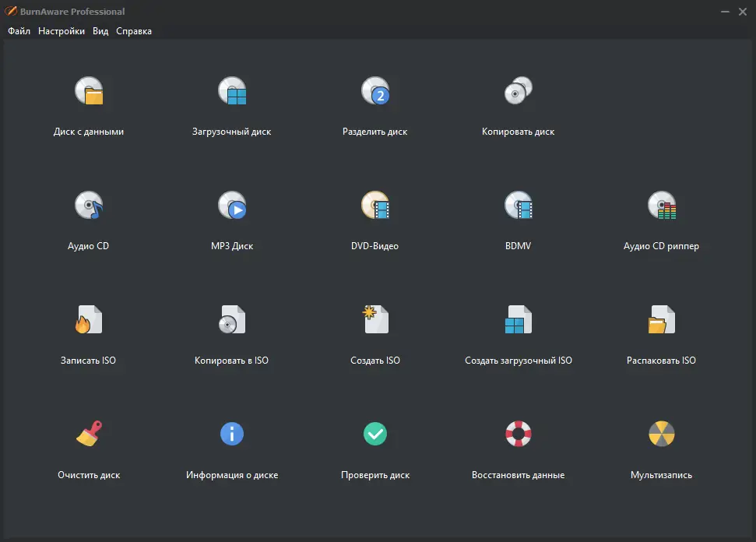756x542 pixels.
Task: Select the BDMV option
Action: (519, 220)
